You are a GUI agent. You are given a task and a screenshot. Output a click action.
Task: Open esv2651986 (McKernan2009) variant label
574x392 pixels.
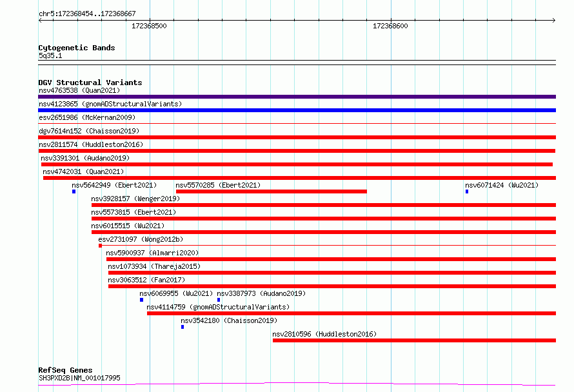(87, 117)
